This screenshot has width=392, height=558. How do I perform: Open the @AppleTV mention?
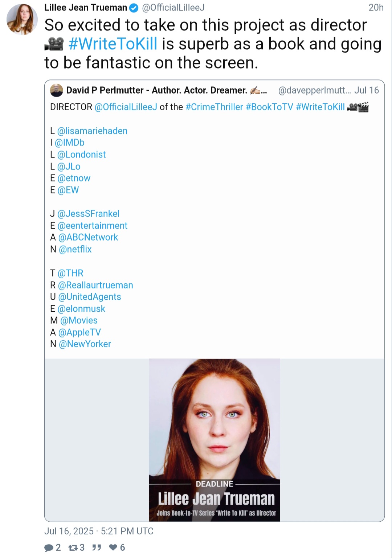click(x=79, y=332)
